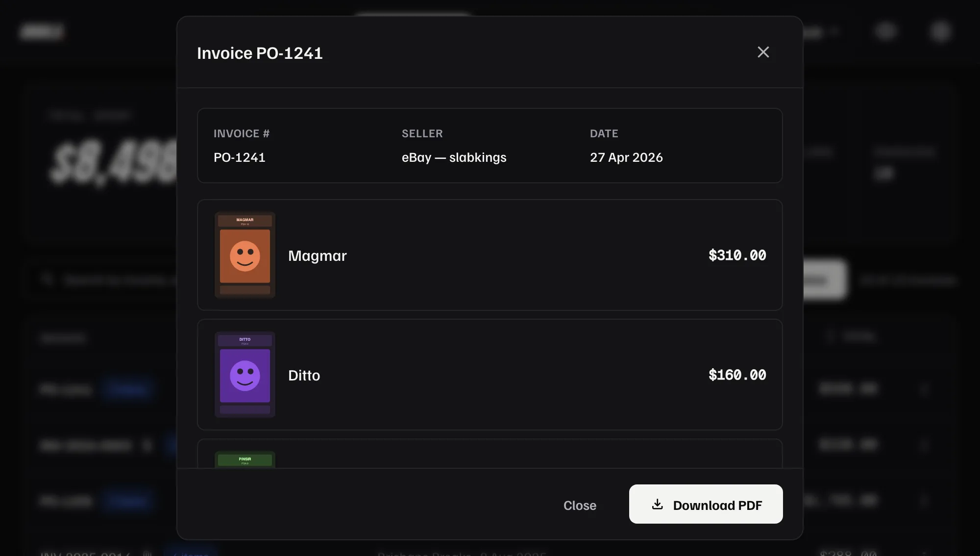
Task: Click the Download PDF button
Action: (706, 504)
